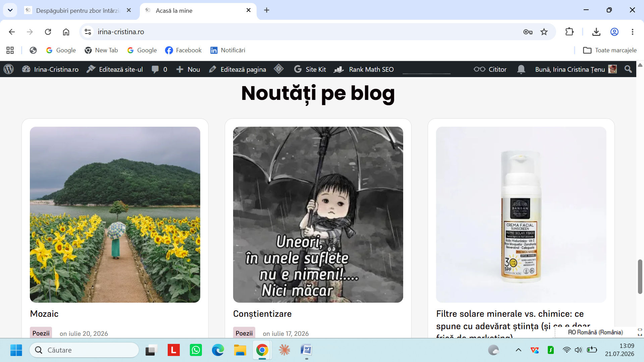Open Editează site-ul in admin bar
Image resolution: width=644 pixels, height=362 pixels.
(115, 69)
